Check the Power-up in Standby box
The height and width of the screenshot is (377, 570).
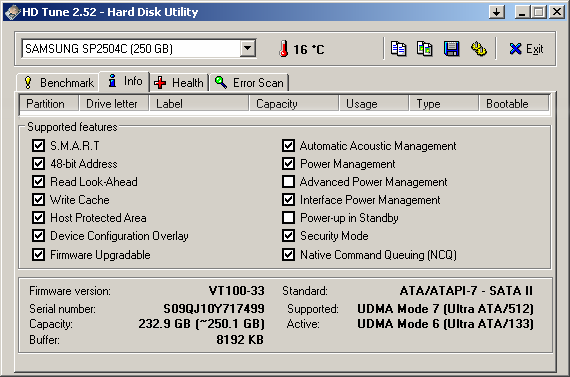point(288,217)
